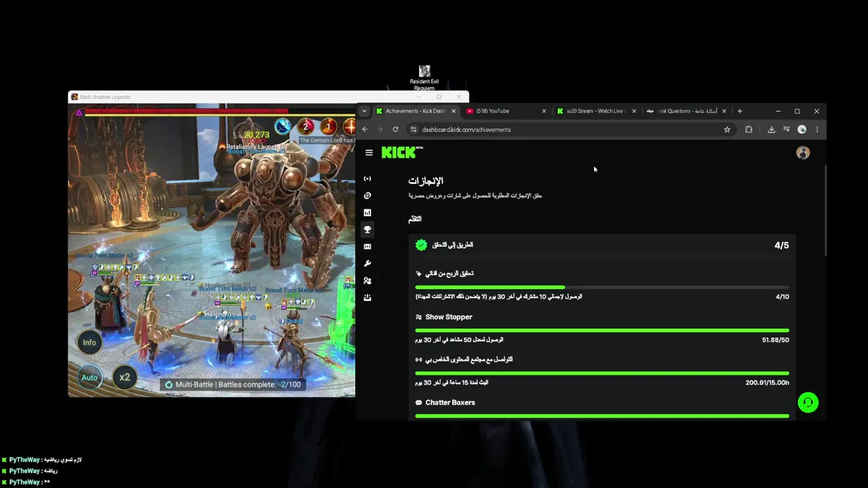The width and height of the screenshot is (868, 488).
Task: Open the tab search dropdown arrow
Action: pos(364,111)
